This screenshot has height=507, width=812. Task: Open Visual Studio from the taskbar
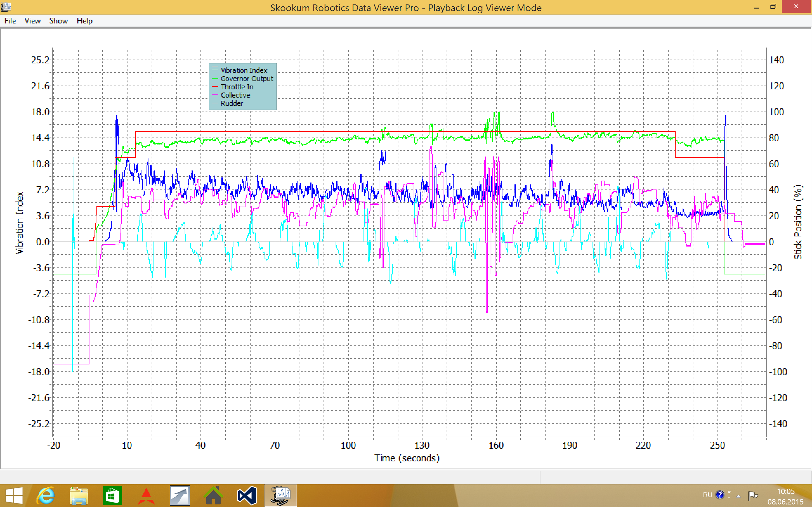point(247,495)
